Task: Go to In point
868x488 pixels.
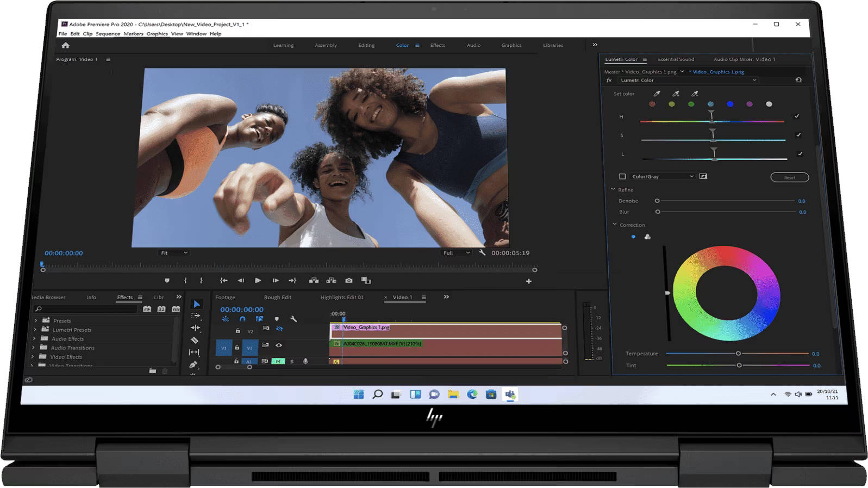Action: click(x=223, y=281)
